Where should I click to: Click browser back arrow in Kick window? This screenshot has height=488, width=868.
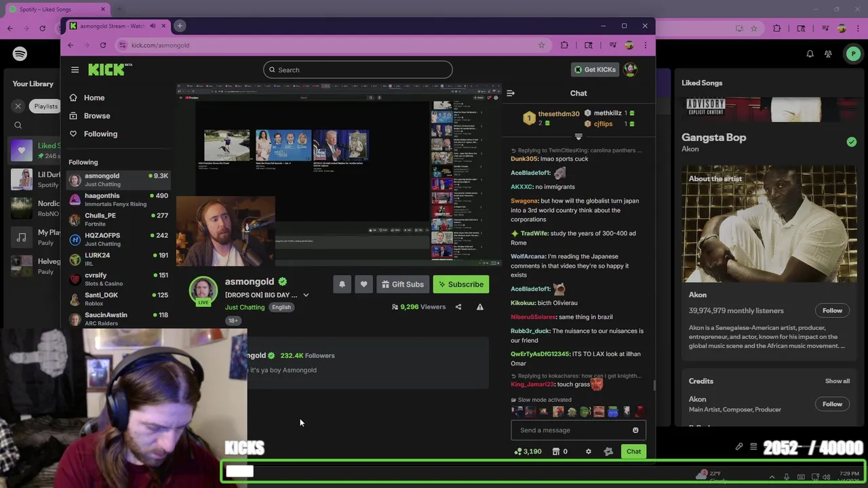coord(71,45)
